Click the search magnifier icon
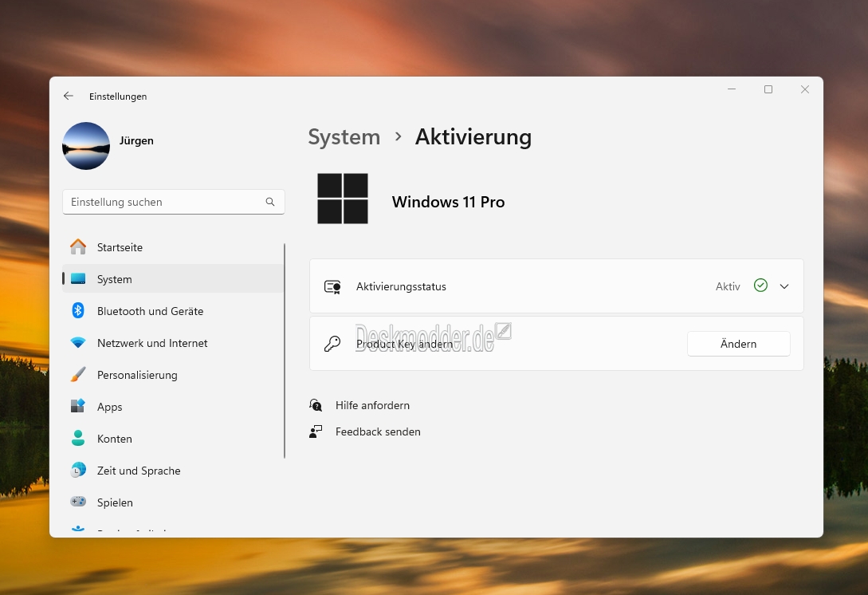This screenshot has height=595, width=868. (270, 202)
